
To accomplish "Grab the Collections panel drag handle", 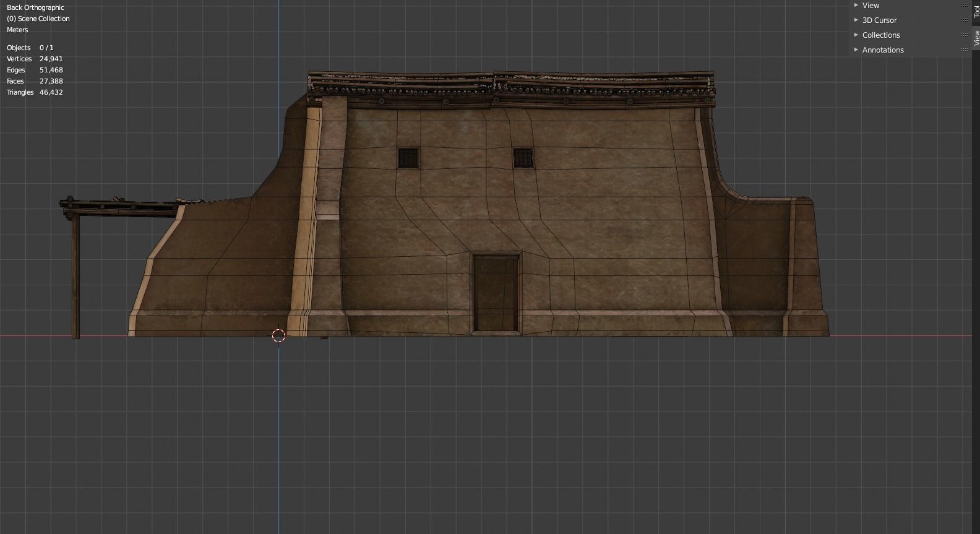I will point(964,35).
